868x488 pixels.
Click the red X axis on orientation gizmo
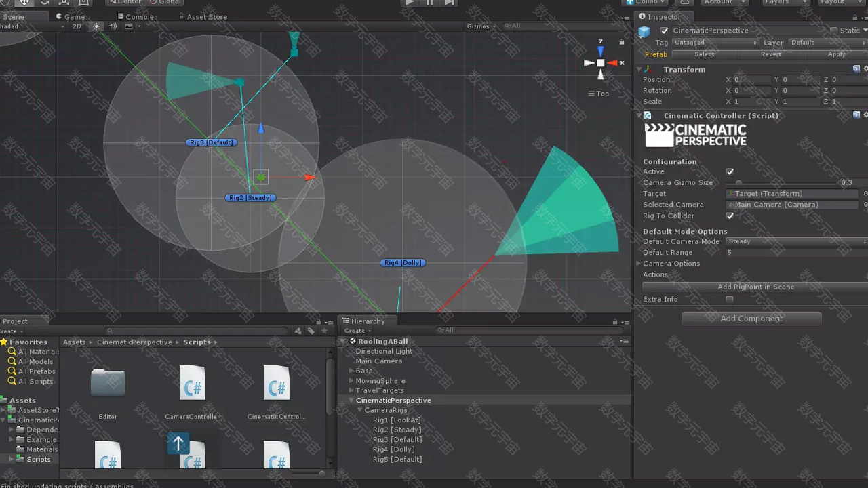pyautogui.click(x=614, y=63)
